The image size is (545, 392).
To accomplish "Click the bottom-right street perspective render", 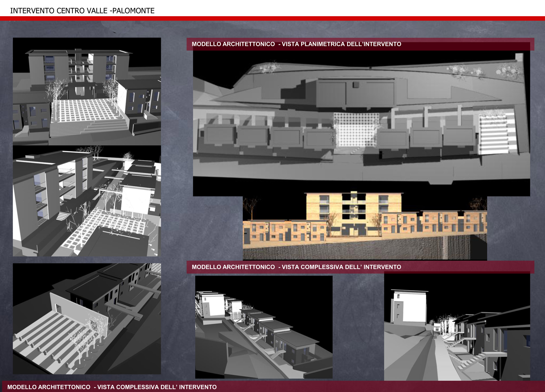I will click(x=457, y=327).
